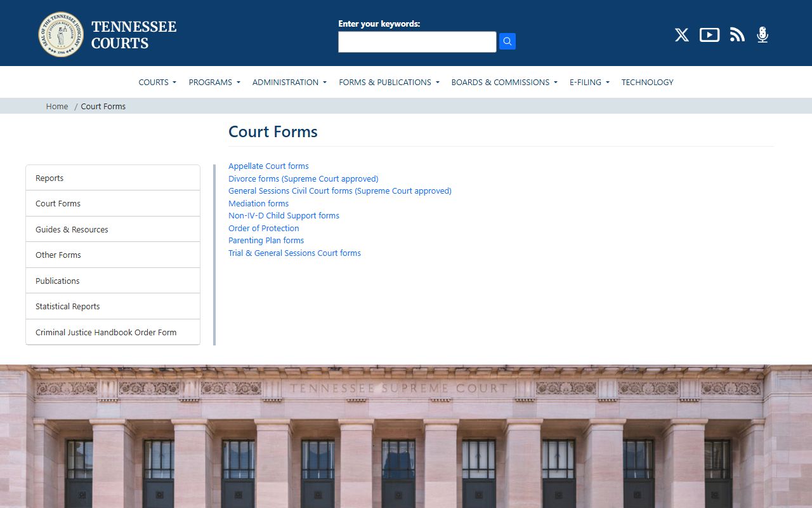Expand the Administration dropdown menu
This screenshot has height=508, width=812.
[x=289, y=82]
